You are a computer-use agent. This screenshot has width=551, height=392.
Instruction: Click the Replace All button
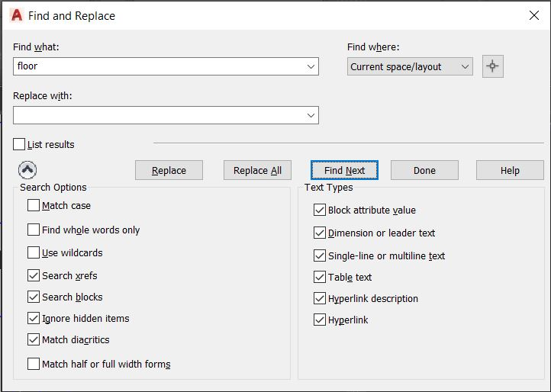tap(257, 170)
